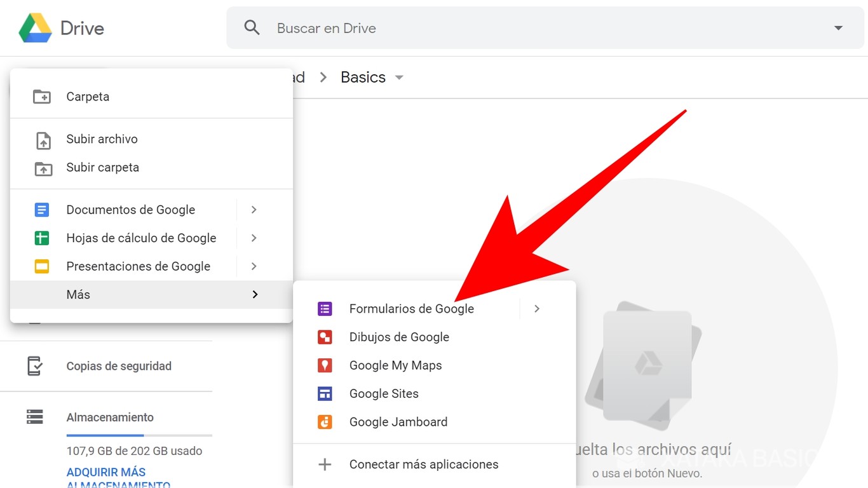868x488 pixels.
Task: Click the Más submenu chevron
Action: pyautogui.click(x=255, y=295)
